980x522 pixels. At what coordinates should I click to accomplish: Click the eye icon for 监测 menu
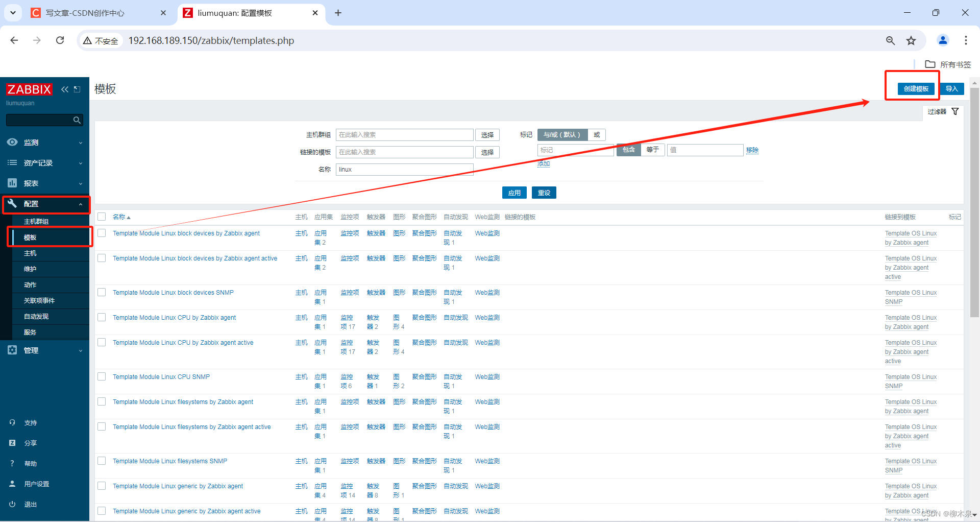12,142
